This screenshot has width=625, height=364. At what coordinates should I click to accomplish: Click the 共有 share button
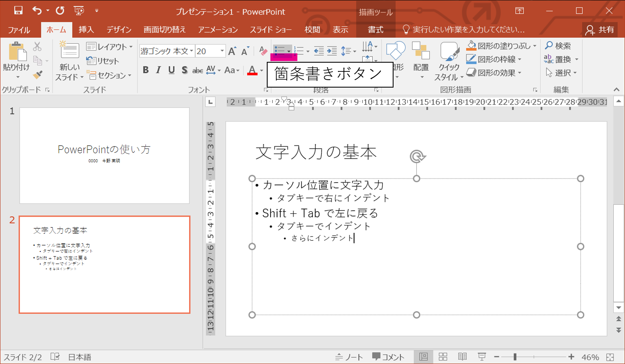(600, 29)
